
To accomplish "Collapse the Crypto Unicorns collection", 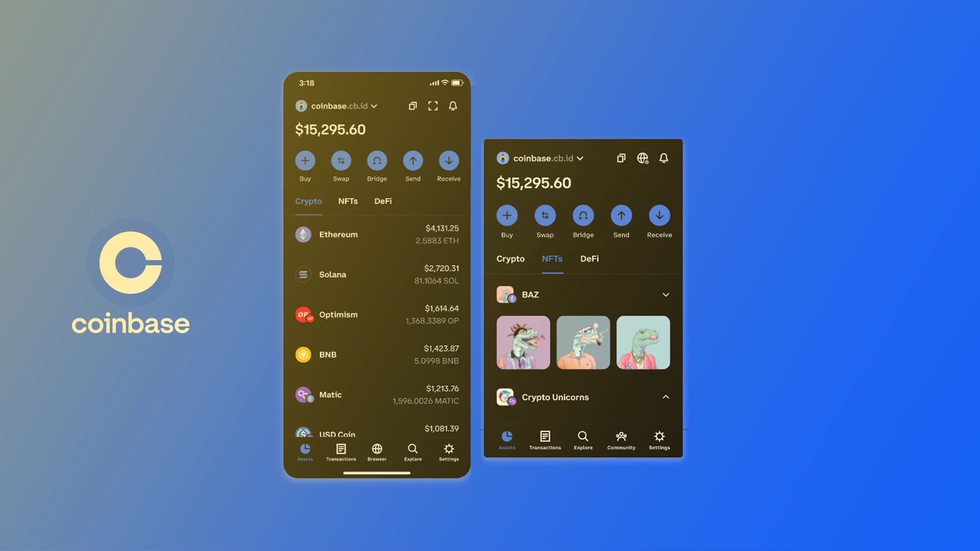I will coord(665,397).
